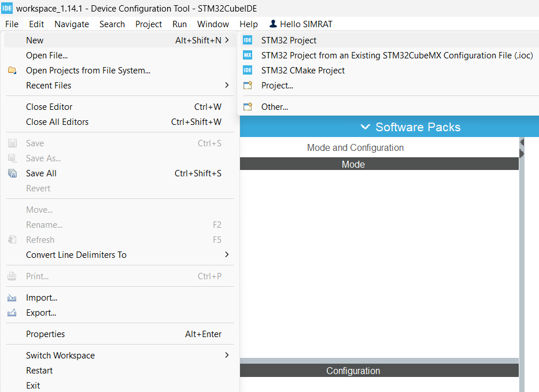Viewport: 539px width, 392px height.
Task: Select STM32 Project from Existing .ioc file
Action: pos(389,56)
